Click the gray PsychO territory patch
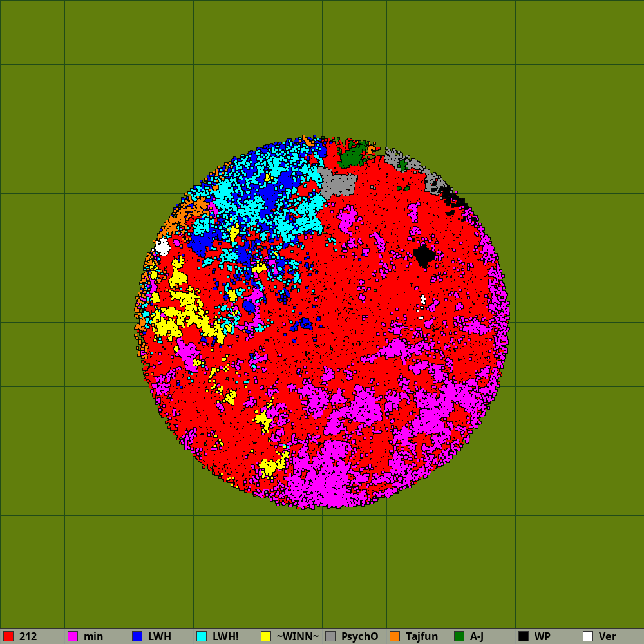The height and width of the screenshot is (644, 644). tap(337, 183)
